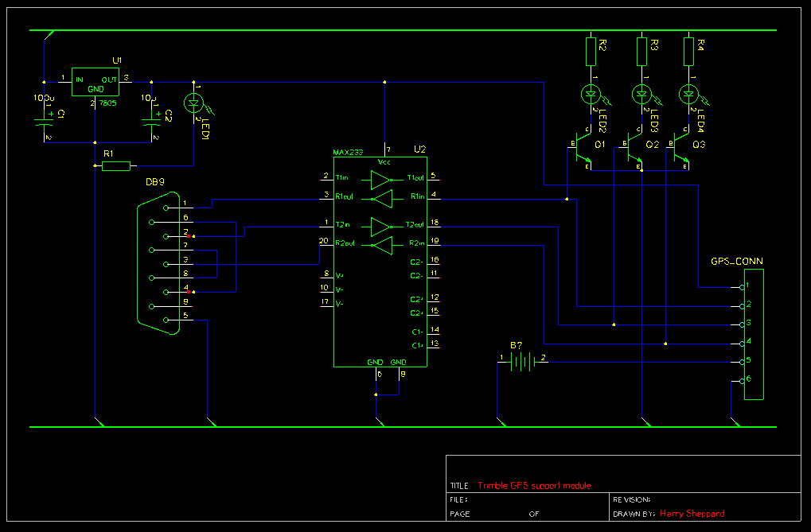
Task: Select the GPS_CONN connector body
Action: pos(754,334)
